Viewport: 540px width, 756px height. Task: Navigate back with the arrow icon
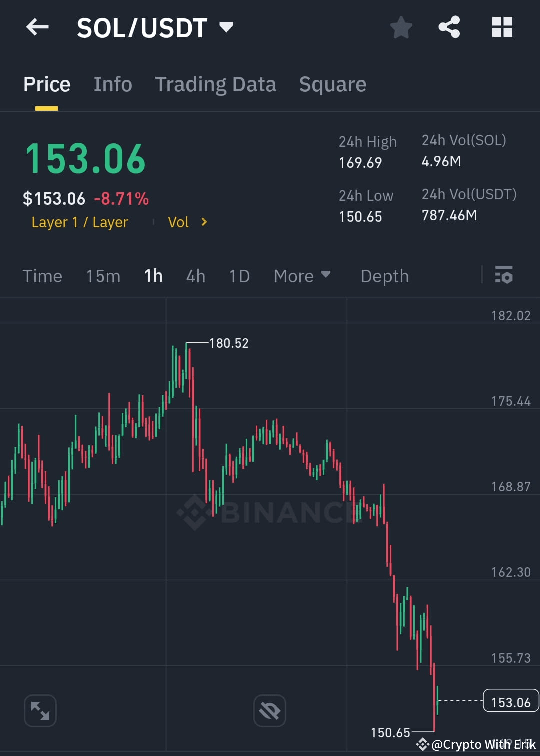click(37, 27)
